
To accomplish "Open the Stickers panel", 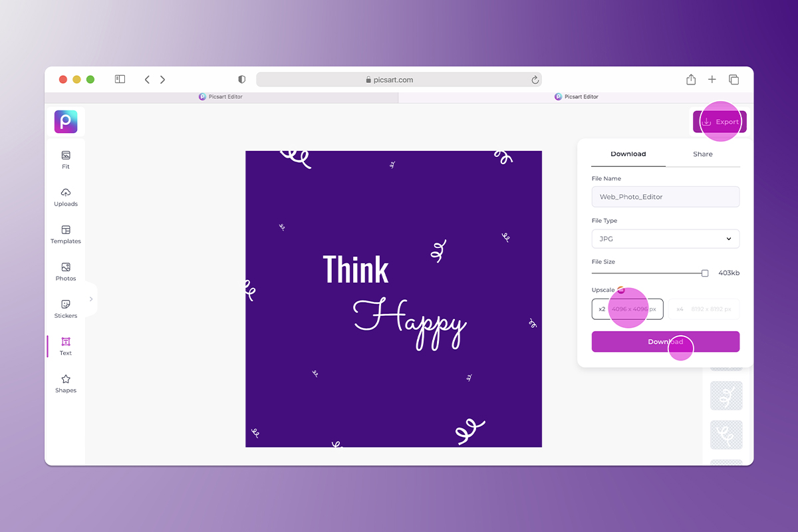I will [65, 309].
